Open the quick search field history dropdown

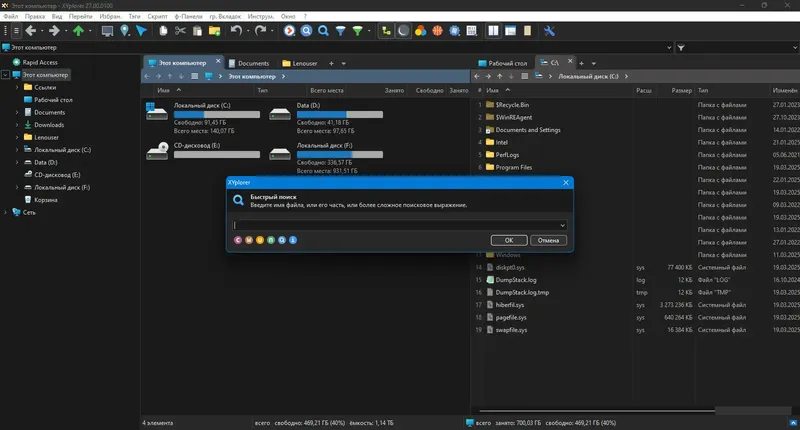click(x=562, y=225)
